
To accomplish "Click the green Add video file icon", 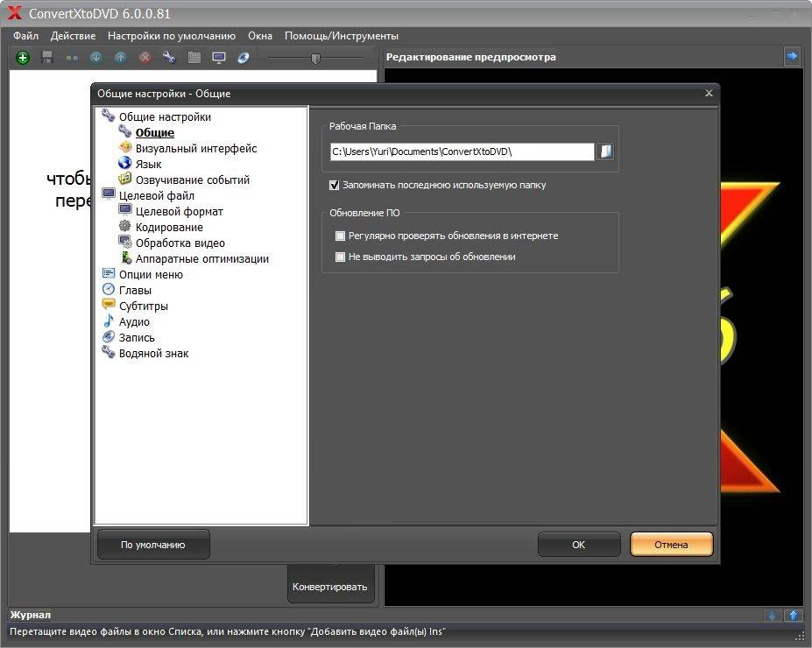I will click(x=22, y=58).
